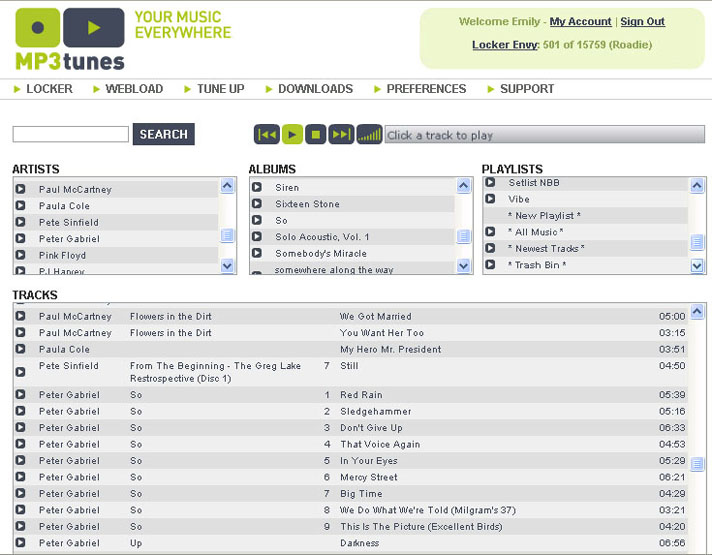Adjust the volume bars control
This screenshot has height=555, width=712.
pos(369,134)
